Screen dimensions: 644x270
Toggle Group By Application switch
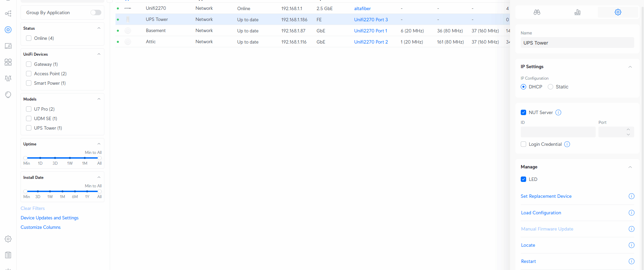(x=96, y=12)
